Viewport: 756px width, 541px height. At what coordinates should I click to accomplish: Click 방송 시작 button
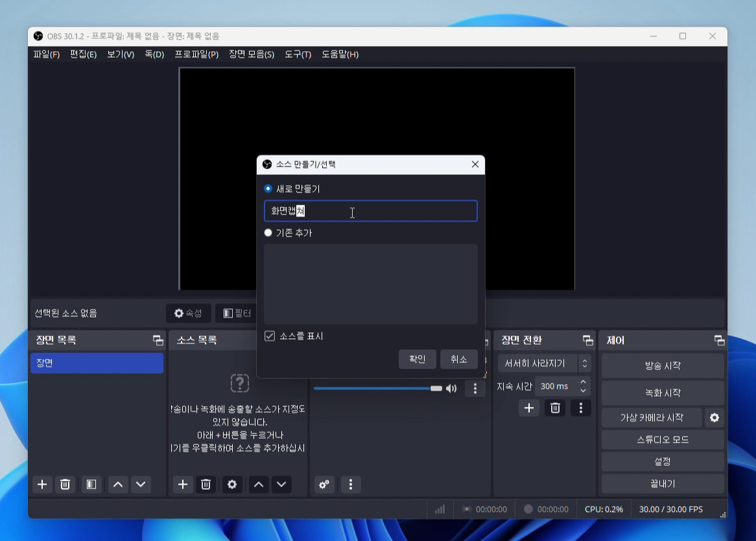pos(663,365)
